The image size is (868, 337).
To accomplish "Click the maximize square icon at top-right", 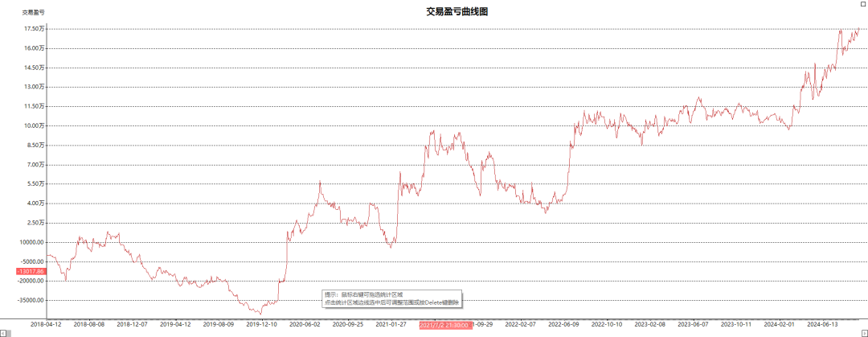I will coord(863,5).
